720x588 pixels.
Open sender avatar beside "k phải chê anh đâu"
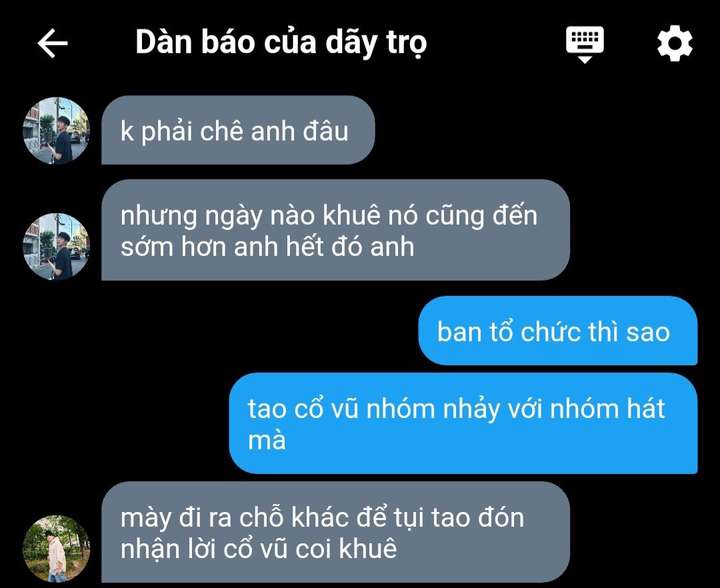point(57,131)
